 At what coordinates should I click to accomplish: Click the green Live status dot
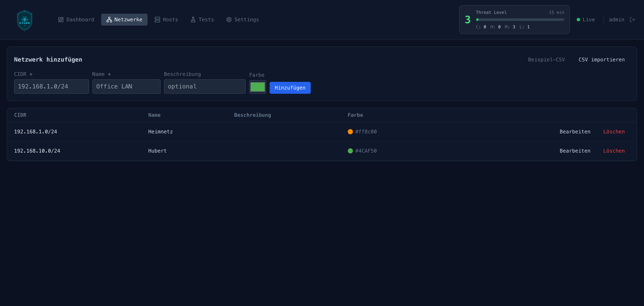point(578,20)
